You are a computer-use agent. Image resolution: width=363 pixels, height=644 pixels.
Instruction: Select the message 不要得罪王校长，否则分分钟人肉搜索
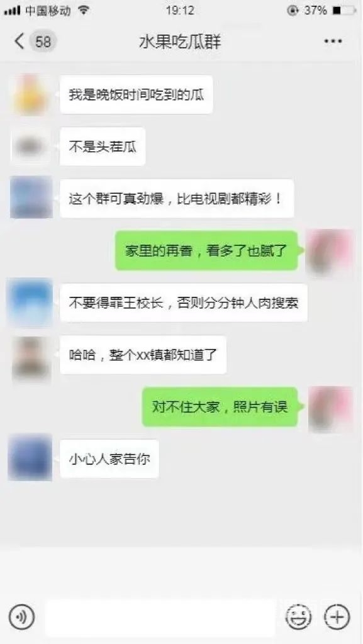184,303
